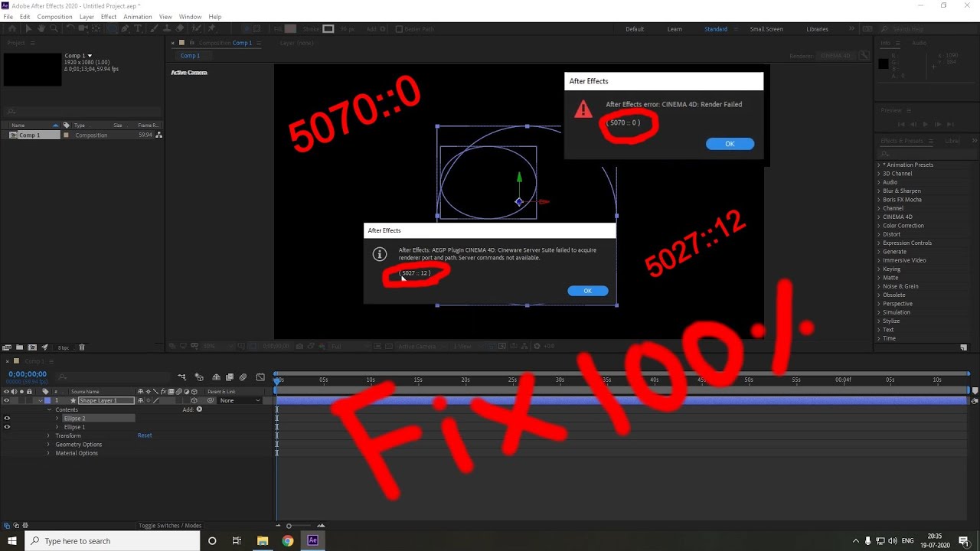Open Composition Mini-Flowchart icon in timeline
This screenshot has width=980, height=551.
(x=181, y=377)
